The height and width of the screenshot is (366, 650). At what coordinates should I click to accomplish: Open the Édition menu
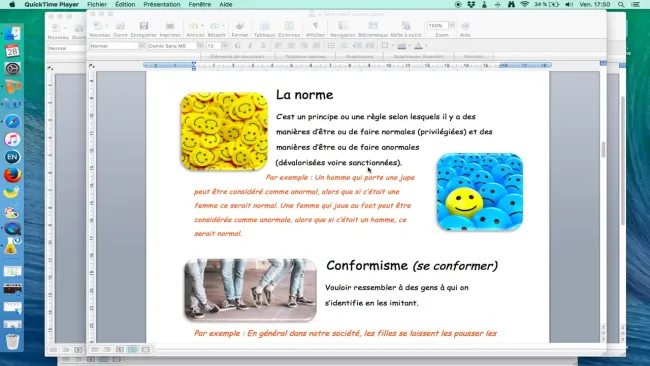coord(125,5)
